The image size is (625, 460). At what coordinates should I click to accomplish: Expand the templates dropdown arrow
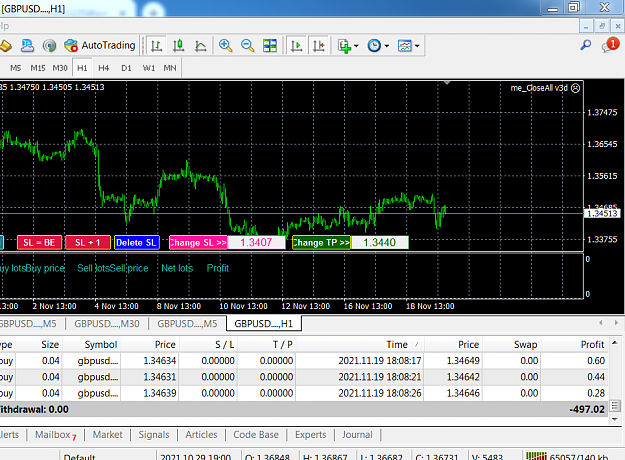coord(417,46)
